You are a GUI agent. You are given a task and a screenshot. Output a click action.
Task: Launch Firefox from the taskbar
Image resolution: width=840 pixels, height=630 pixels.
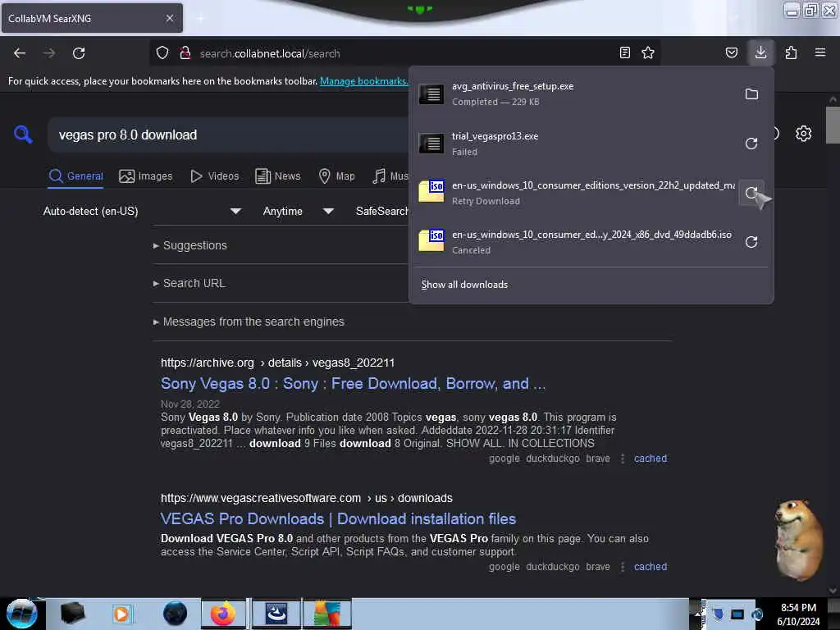click(223, 614)
